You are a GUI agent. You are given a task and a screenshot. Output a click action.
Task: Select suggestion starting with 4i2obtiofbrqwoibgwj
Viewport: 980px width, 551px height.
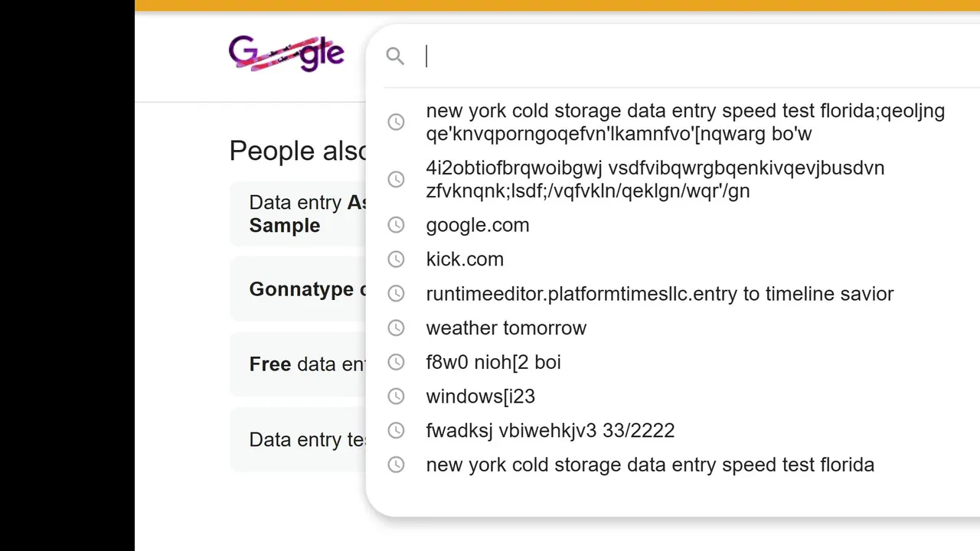(x=655, y=179)
